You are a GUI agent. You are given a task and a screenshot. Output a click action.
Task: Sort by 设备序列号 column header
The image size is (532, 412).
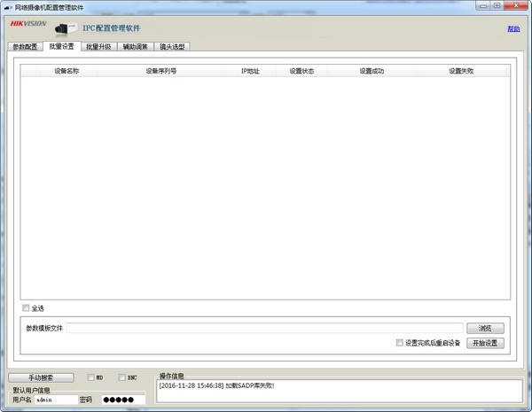tap(160, 71)
